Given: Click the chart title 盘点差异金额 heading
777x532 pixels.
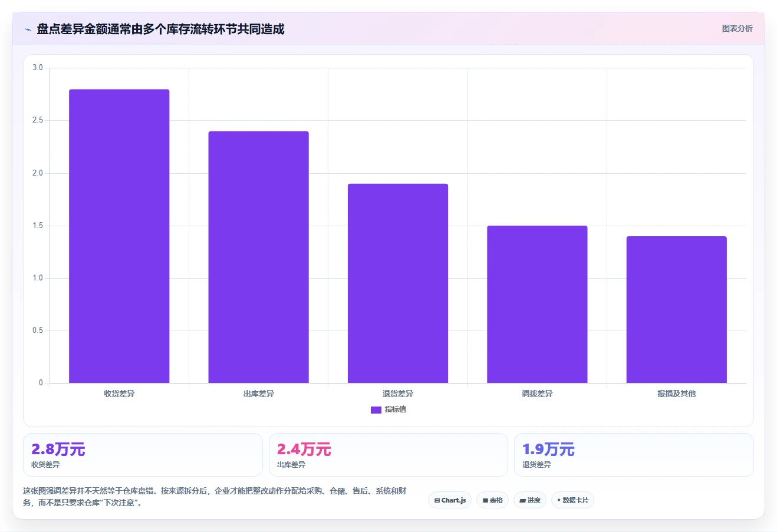Looking at the screenshot, I should click(x=160, y=29).
